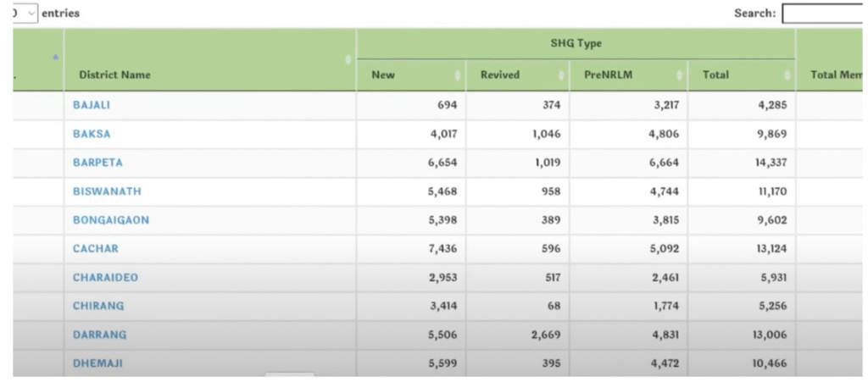Select CACHAR total value 13,124
868x382 pixels.
tap(771, 249)
